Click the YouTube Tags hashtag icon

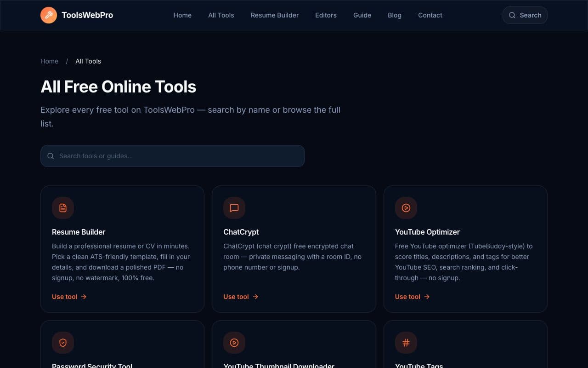406,343
